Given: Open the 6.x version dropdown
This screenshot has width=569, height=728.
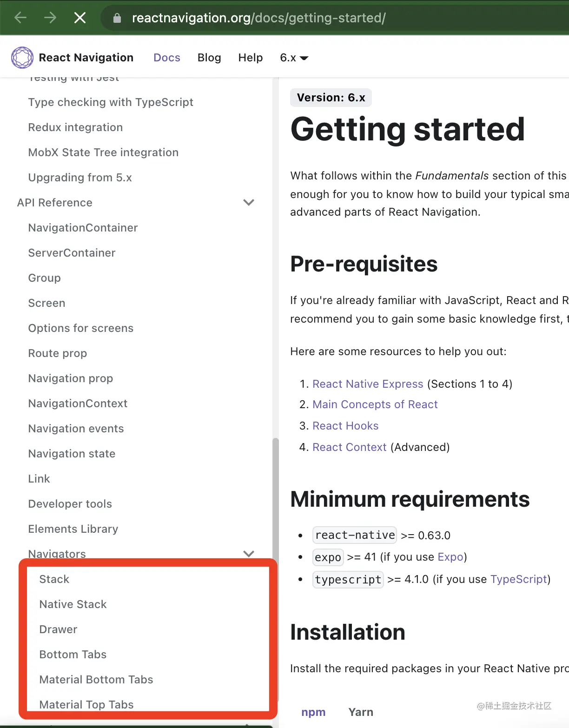Looking at the screenshot, I should 294,58.
